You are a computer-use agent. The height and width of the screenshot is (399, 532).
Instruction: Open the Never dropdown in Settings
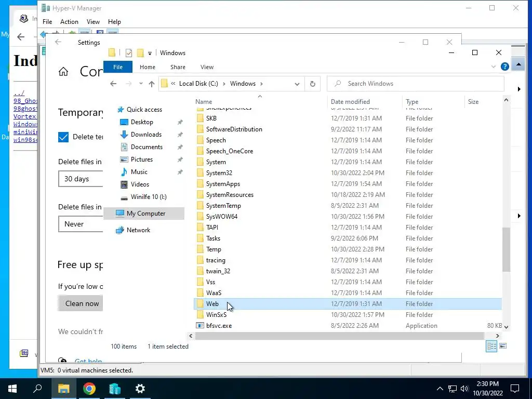pyautogui.click(x=81, y=224)
